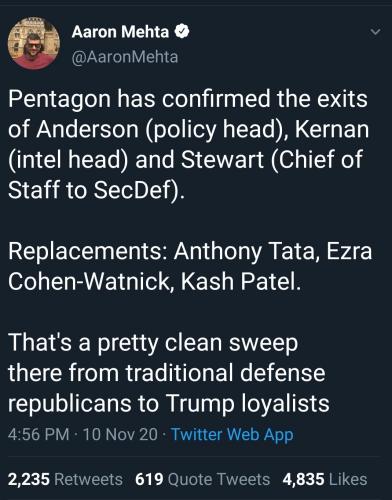This screenshot has width=392, height=500.
Task: Click the 10 Nov 20 date
Action: click(120, 434)
